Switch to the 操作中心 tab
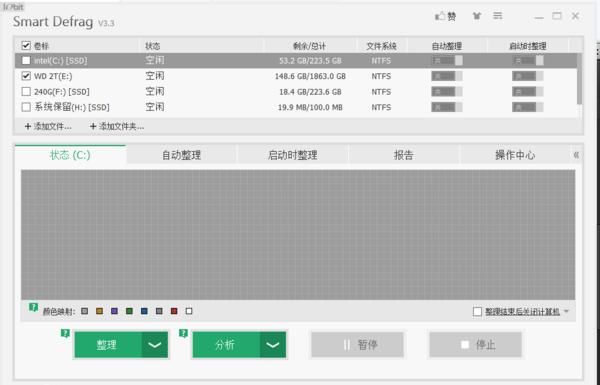The height and width of the screenshot is (385, 600). 515,155
